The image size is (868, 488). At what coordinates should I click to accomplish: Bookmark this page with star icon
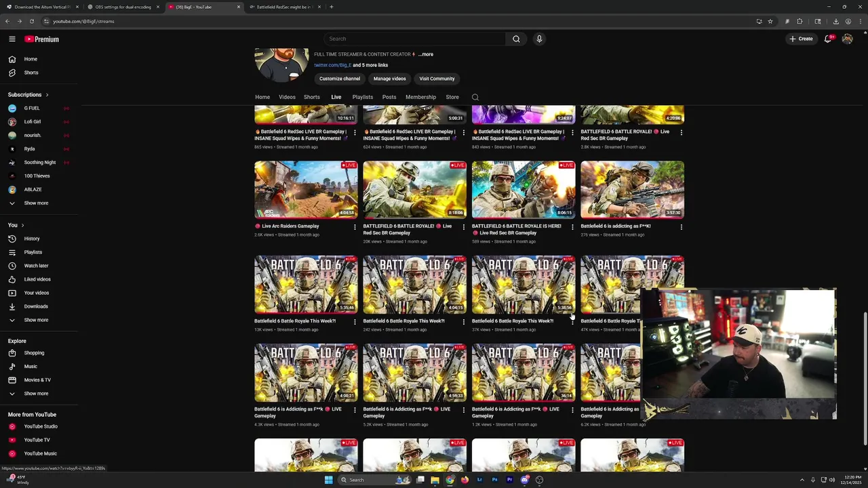pyautogui.click(x=770, y=21)
